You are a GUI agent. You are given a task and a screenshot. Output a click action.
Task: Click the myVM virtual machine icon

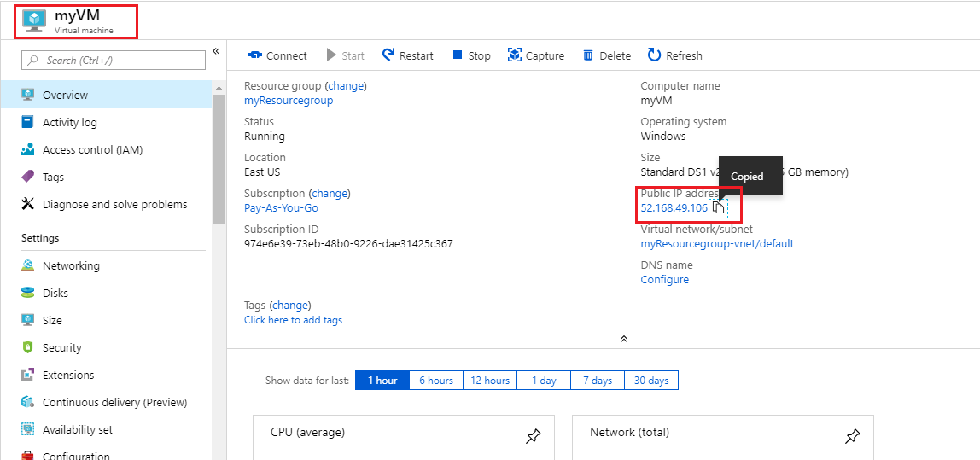tap(34, 20)
